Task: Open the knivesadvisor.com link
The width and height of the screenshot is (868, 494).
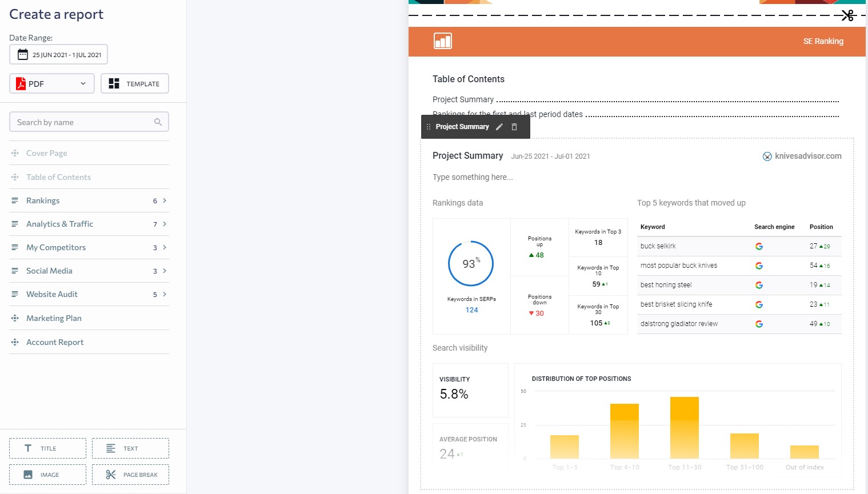Action: pos(808,156)
